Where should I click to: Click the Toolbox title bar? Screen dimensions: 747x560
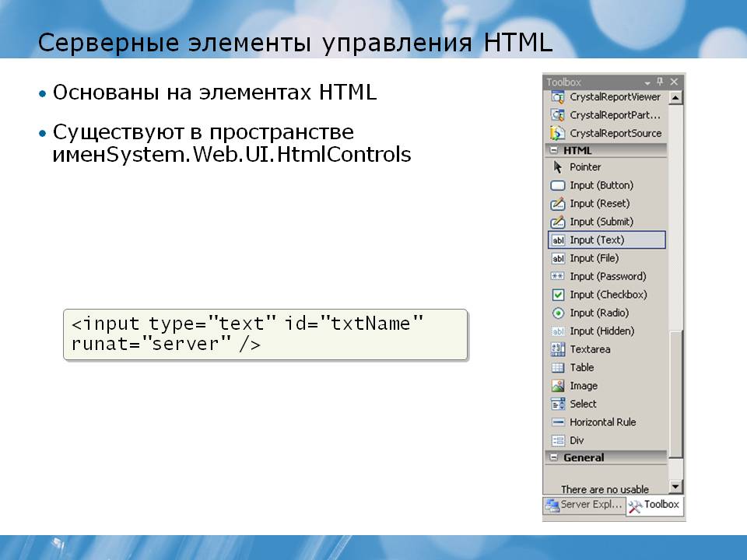click(614, 82)
